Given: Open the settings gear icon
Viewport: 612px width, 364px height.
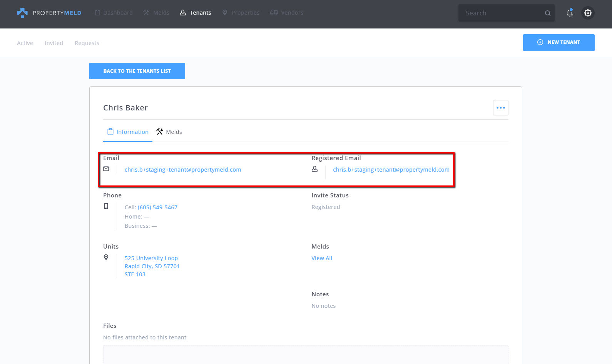Looking at the screenshot, I should tap(588, 13).
